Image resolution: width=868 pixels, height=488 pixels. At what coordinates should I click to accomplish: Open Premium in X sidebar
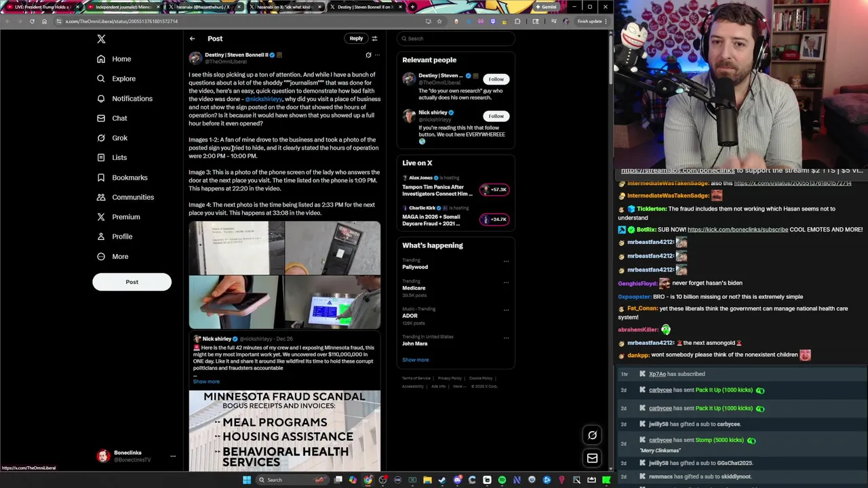(x=118, y=217)
